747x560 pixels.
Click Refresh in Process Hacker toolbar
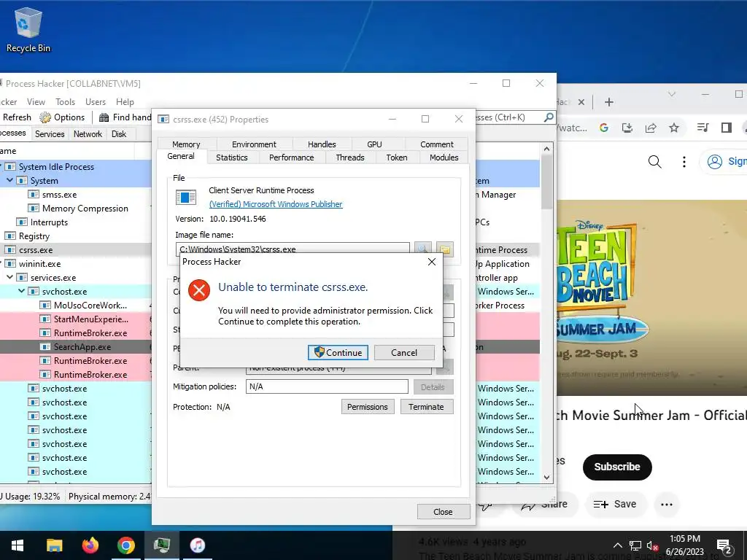16,117
